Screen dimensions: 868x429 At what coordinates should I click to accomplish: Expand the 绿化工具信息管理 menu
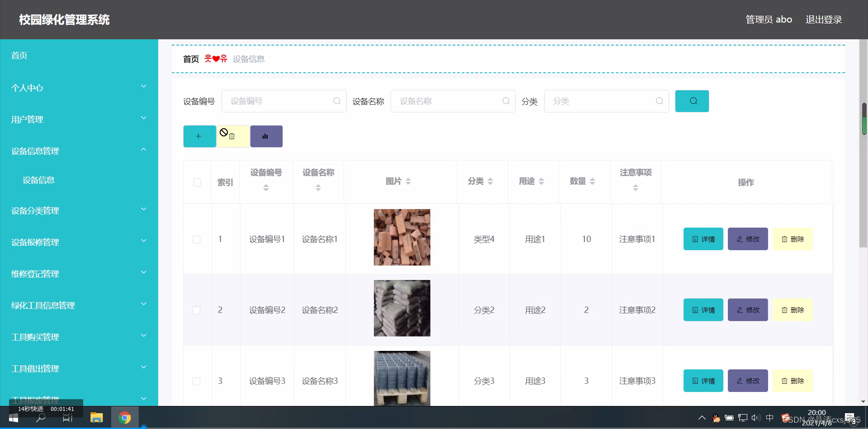[x=79, y=305]
